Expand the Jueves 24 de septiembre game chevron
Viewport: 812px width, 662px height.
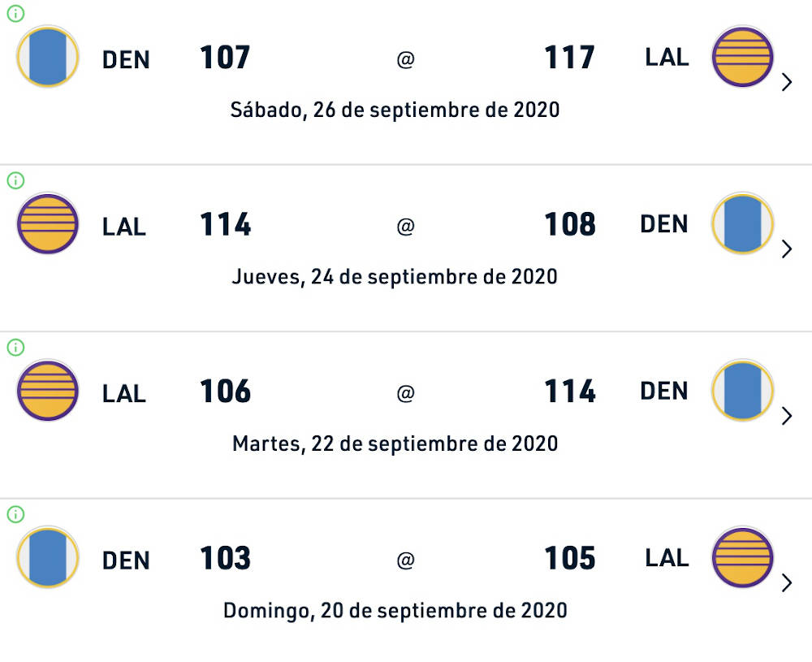pyautogui.click(x=787, y=249)
